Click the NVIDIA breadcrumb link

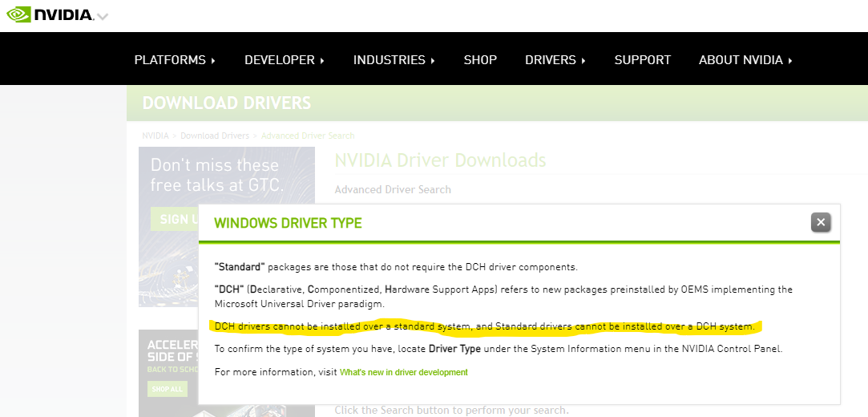pyautogui.click(x=155, y=136)
